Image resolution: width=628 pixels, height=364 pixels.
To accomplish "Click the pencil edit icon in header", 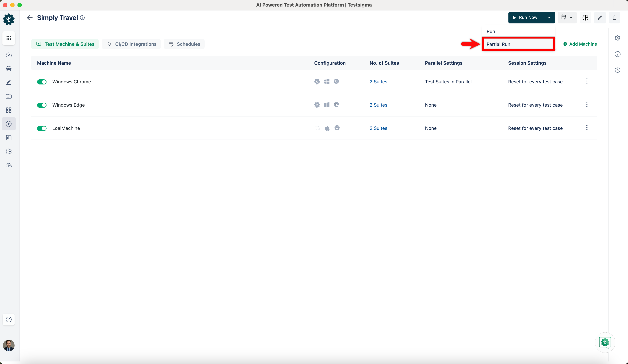I will point(600,18).
